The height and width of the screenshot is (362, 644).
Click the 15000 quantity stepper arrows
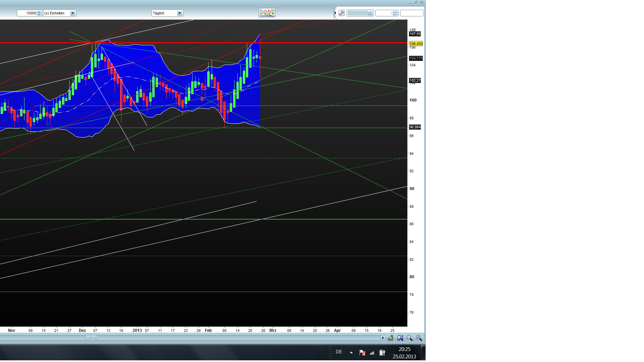coord(39,13)
